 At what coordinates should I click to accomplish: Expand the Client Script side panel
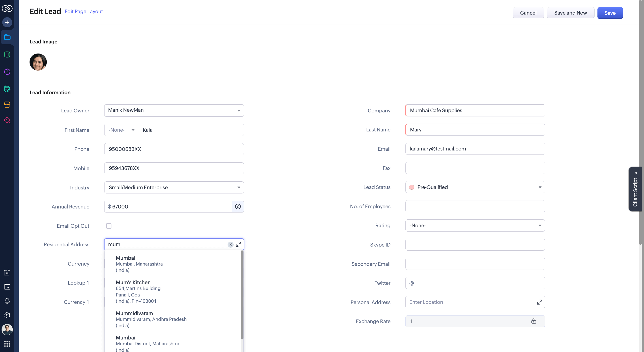tap(635, 189)
